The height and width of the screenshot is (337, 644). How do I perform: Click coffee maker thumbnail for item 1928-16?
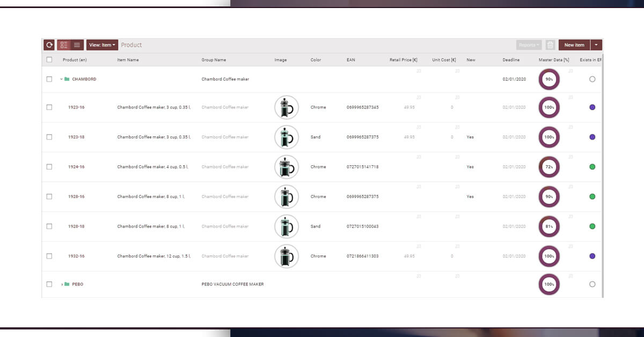[286, 196]
